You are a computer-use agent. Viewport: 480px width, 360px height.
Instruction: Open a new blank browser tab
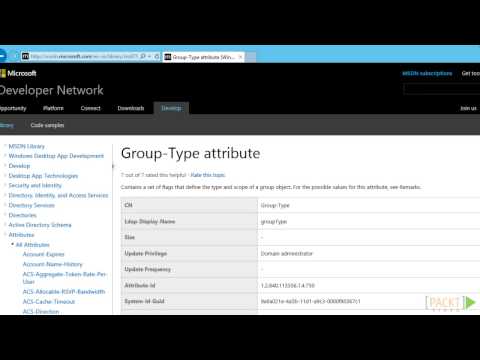[x=251, y=57]
